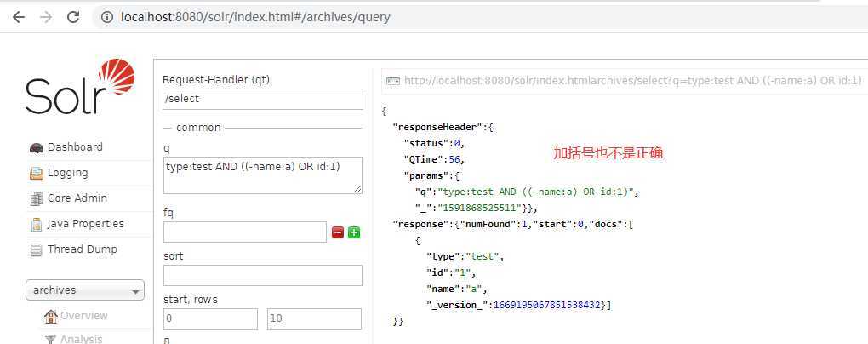Click the q query textarea
Image resolution: width=868 pixels, height=344 pixels.
(262, 175)
